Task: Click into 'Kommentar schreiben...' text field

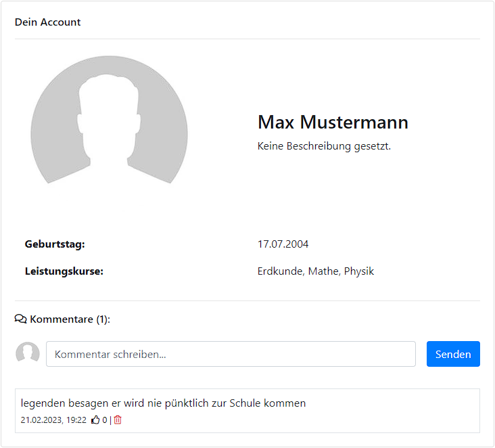Action: coord(231,354)
